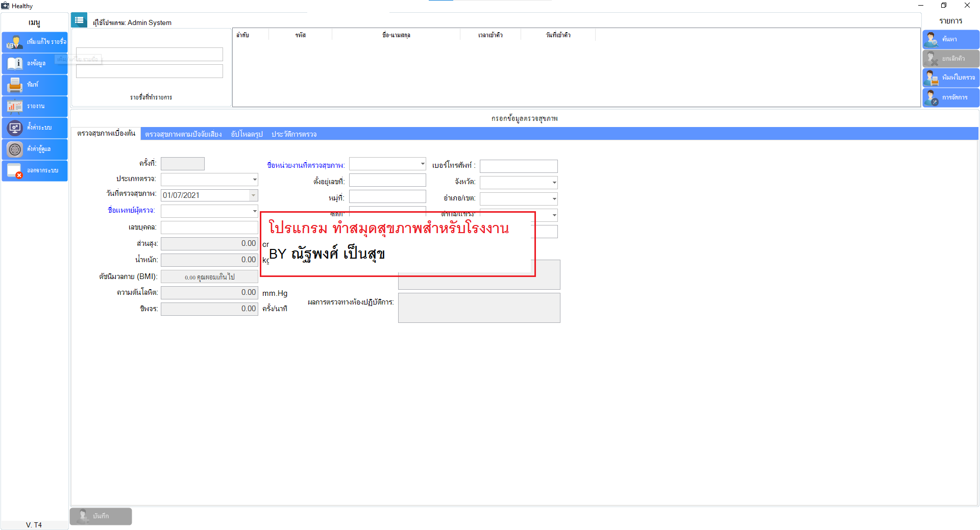Switch to ประวัติการตรวจ tab
Image resolution: width=980 pixels, height=530 pixels.
tap(294, 134)
